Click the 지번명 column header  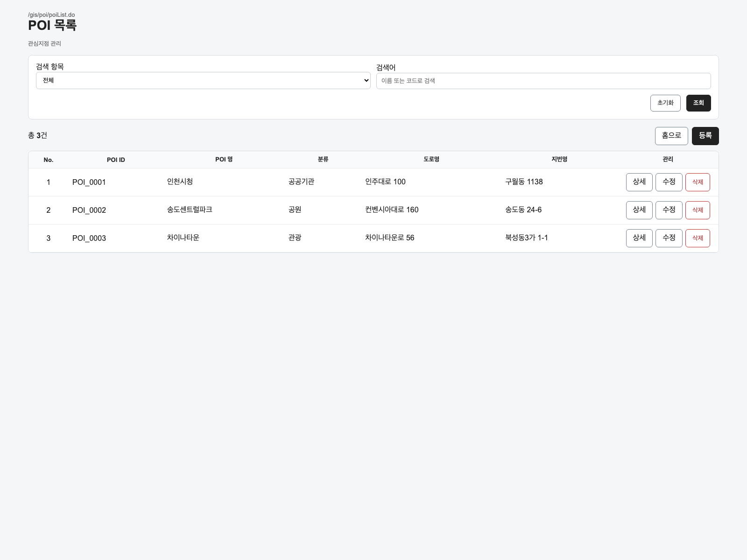559,160
